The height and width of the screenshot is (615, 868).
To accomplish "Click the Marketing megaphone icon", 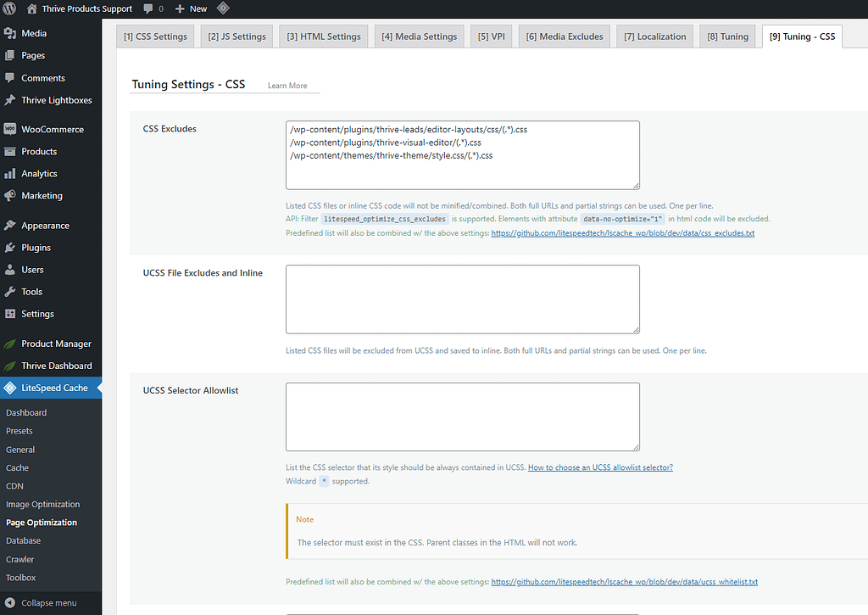I will tap(10, 196).
